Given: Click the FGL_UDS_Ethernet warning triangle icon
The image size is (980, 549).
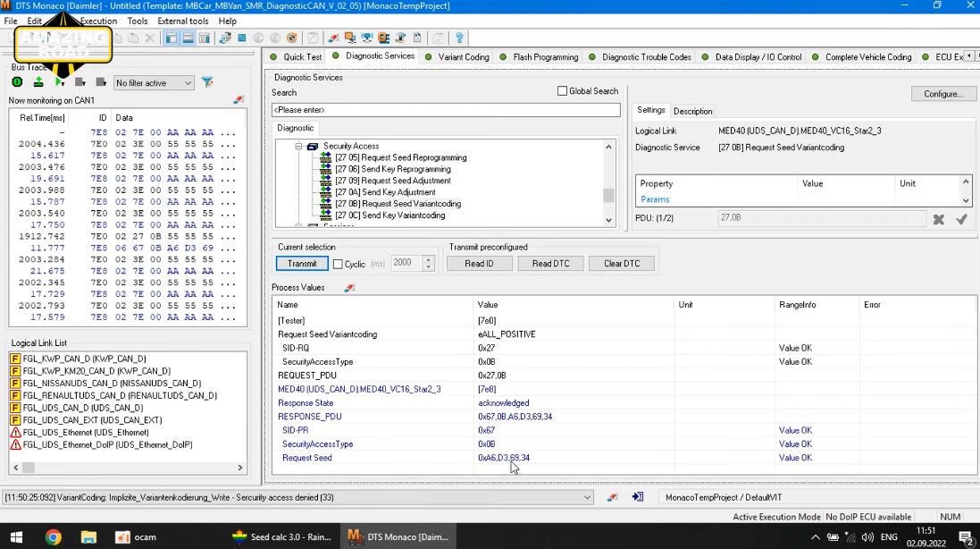Looking at the screenshot, I should point(15,432).
